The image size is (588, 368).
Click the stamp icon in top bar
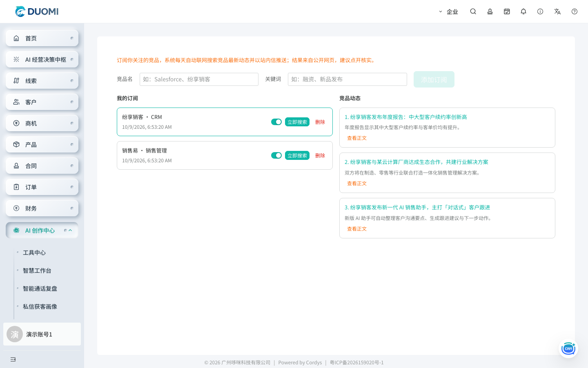490,11
